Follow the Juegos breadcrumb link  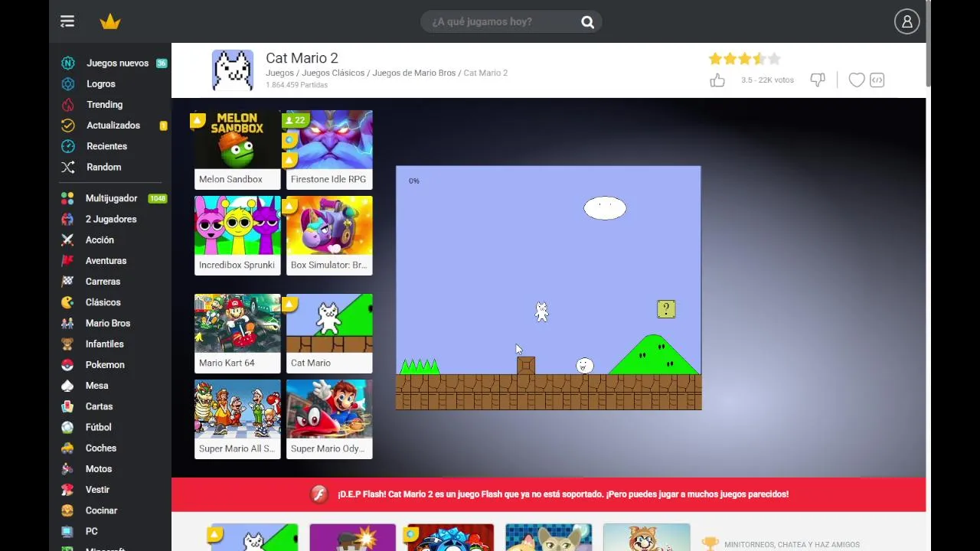[279, 73]
